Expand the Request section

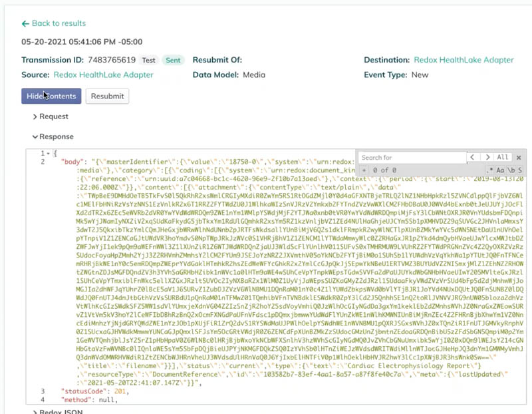[51, 116]
